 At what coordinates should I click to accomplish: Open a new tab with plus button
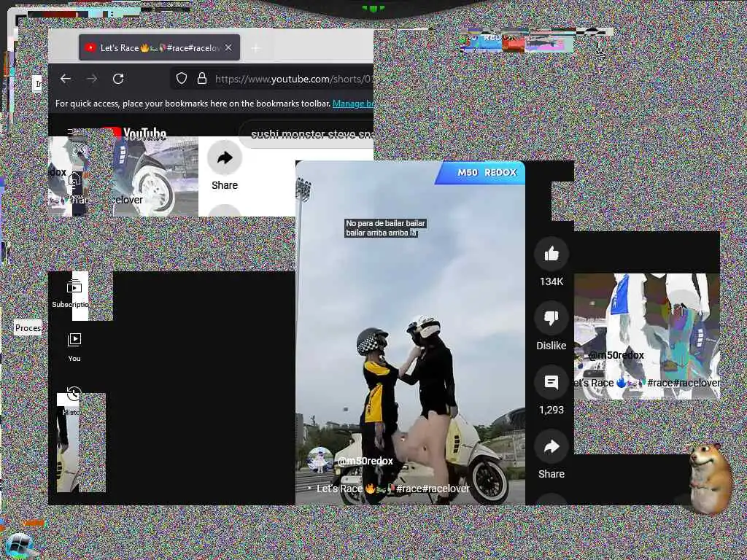click(256, 48)
